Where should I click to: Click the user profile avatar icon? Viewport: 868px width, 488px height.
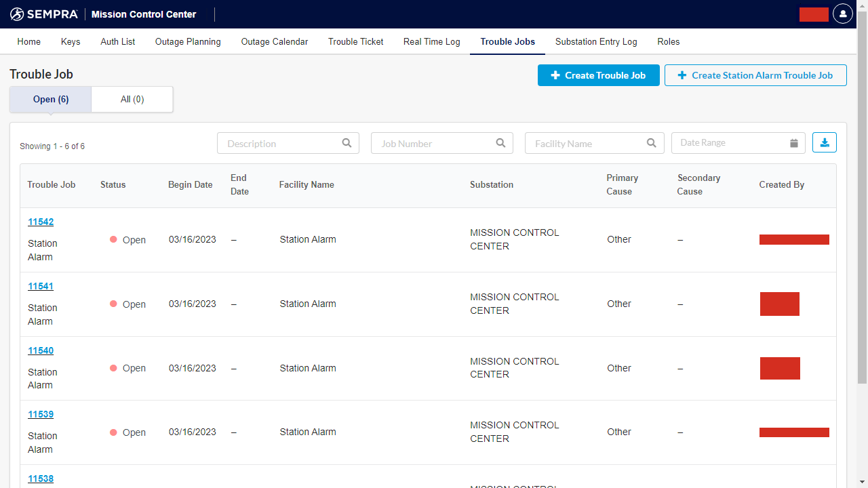click(843, 14)
